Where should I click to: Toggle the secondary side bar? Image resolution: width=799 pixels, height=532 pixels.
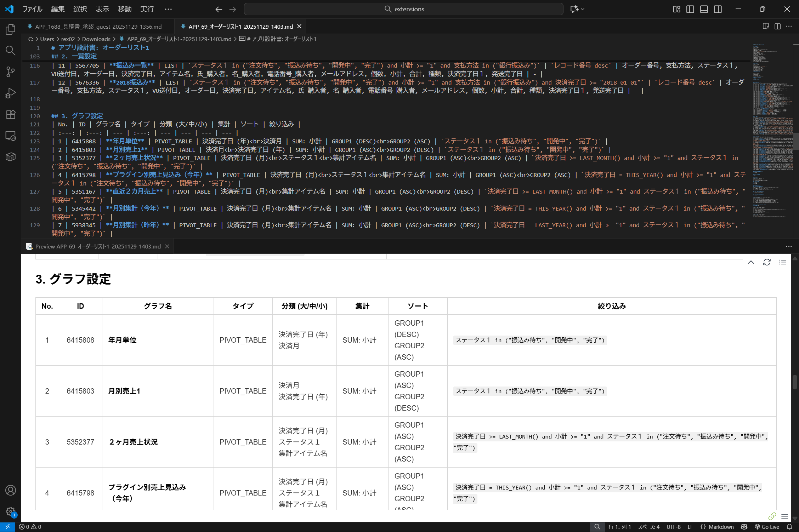[x=718, y=9]
